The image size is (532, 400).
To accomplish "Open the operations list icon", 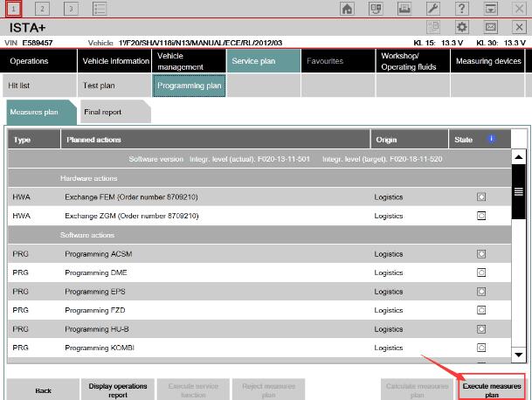I will (x=100, y=9).
